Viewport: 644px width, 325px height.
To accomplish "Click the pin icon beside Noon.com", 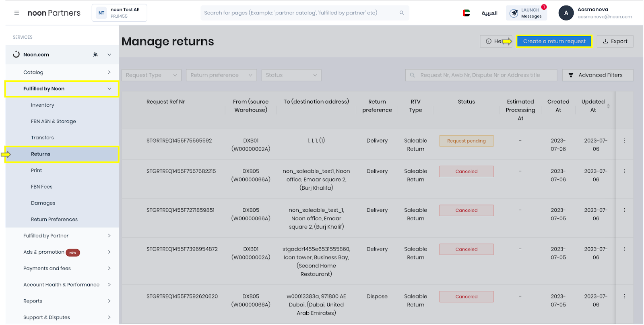I will coord(95,55).
